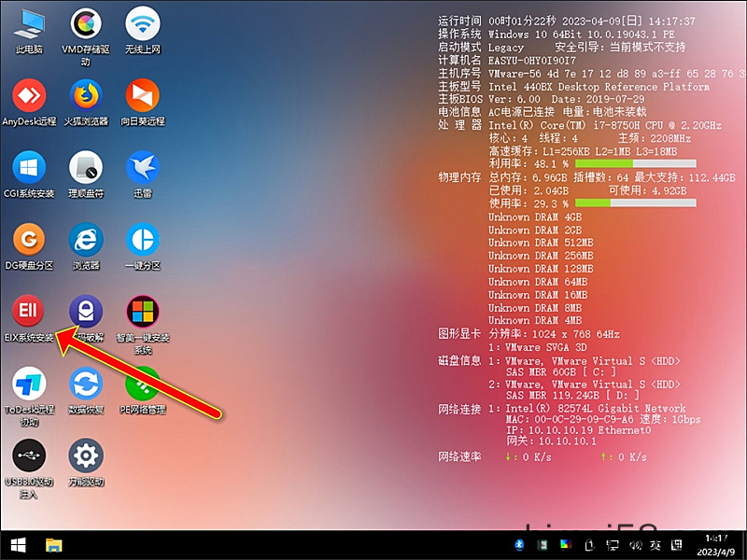
Task: Launch USB3.0驱动注入 driver injector
Action: coord(29,469)
